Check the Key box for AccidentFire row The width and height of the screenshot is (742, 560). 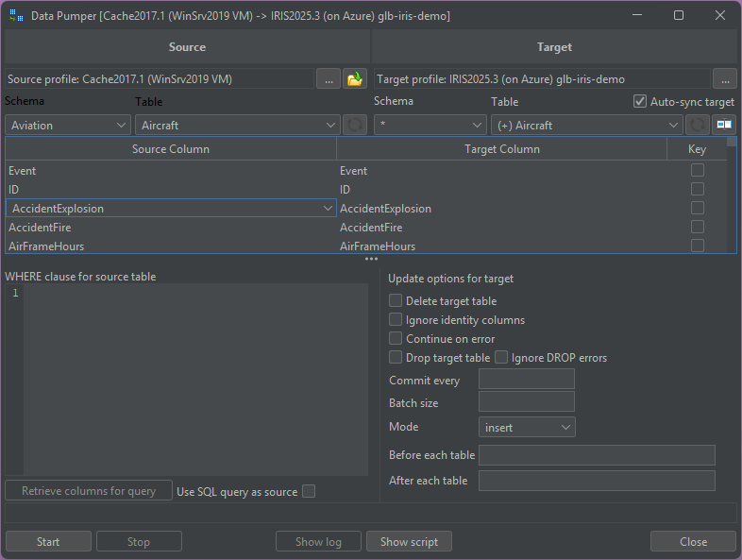tap(697, 227)
